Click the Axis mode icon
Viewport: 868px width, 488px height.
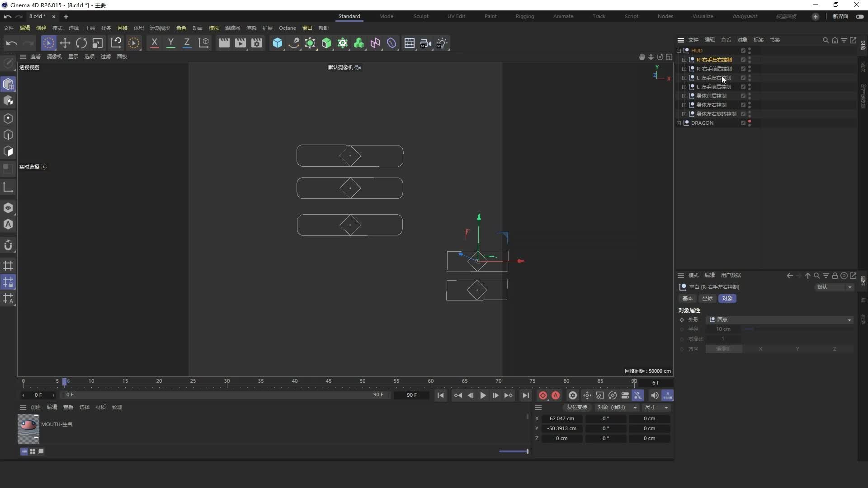(x=8, y=187)
